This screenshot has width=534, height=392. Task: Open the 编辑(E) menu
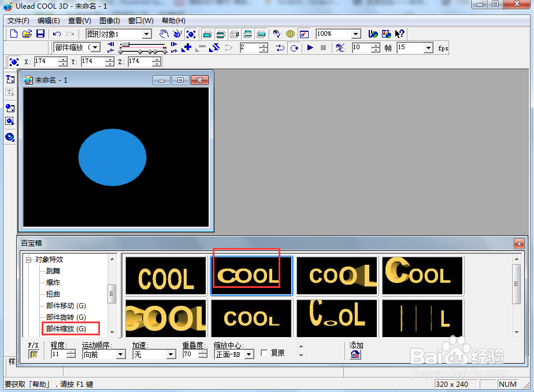tap(49, 21)
